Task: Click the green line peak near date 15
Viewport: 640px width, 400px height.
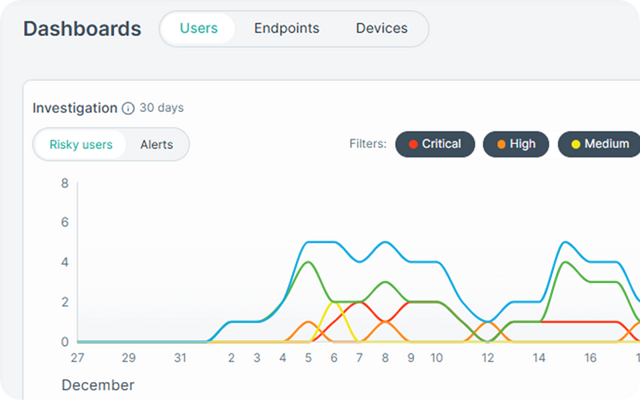Action: 565,262
